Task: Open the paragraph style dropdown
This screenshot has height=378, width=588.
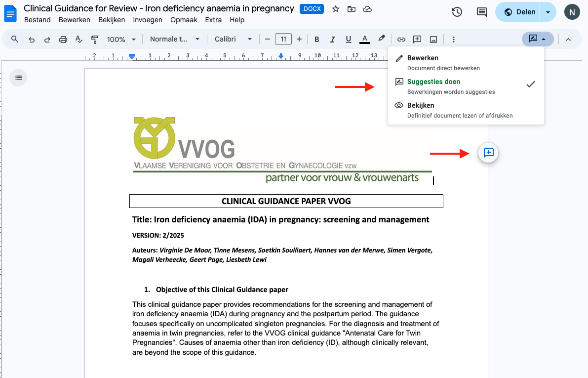Action: (x=174, y=40)
